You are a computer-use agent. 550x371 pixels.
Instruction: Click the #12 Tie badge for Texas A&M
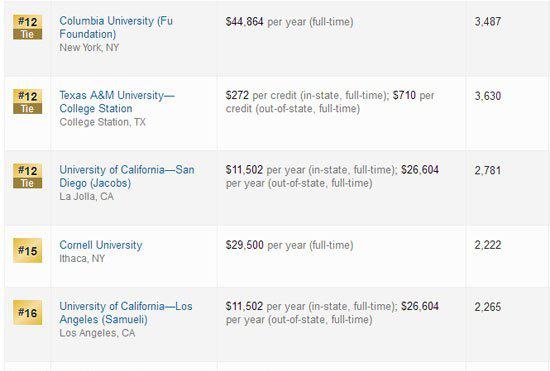(x=27, y=102)
